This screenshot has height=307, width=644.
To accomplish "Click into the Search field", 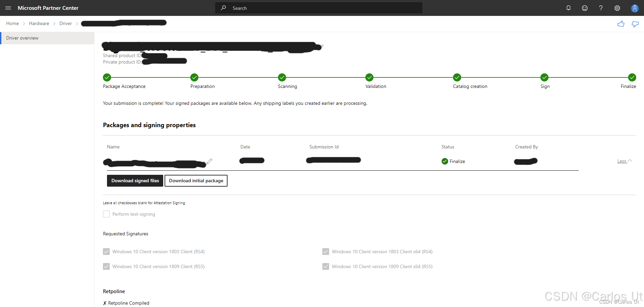I will click(x=319, y=8).
